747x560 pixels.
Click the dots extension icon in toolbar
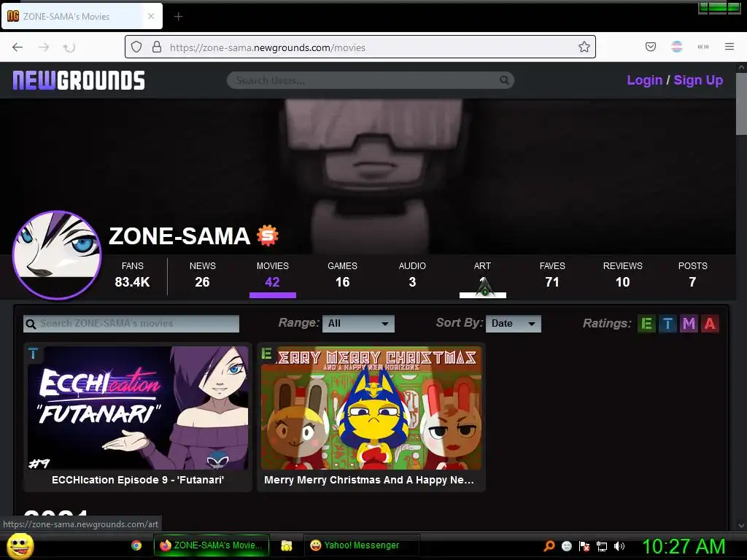tap(703, 47)
